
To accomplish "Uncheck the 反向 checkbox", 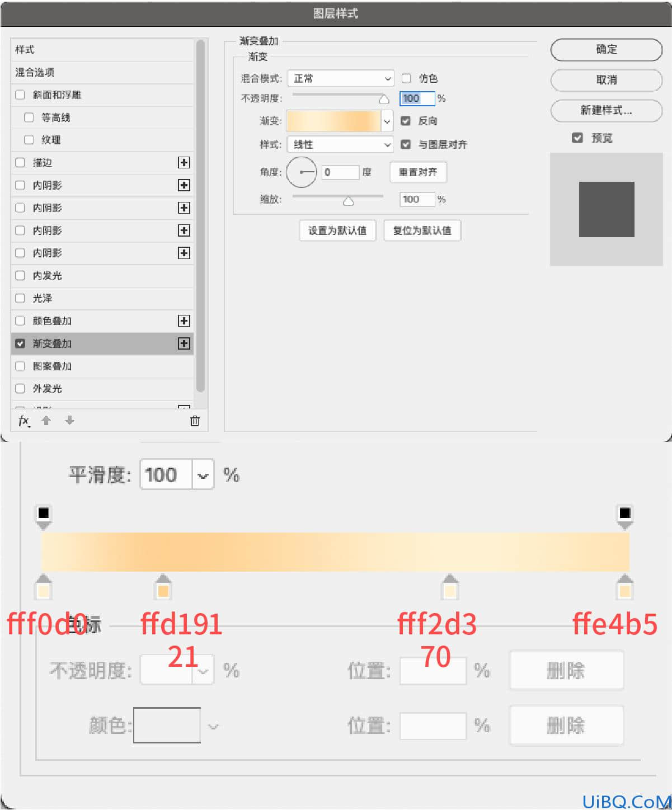I will pos(406,121).
